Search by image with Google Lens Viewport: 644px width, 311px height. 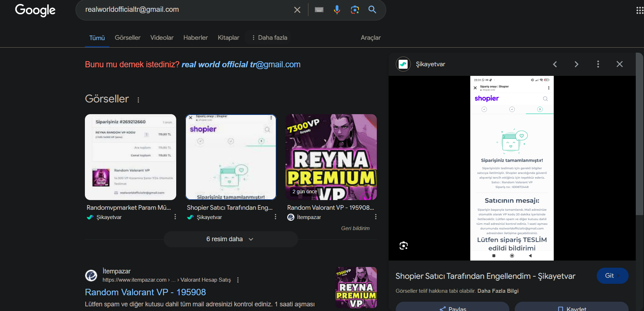(355, 10)
